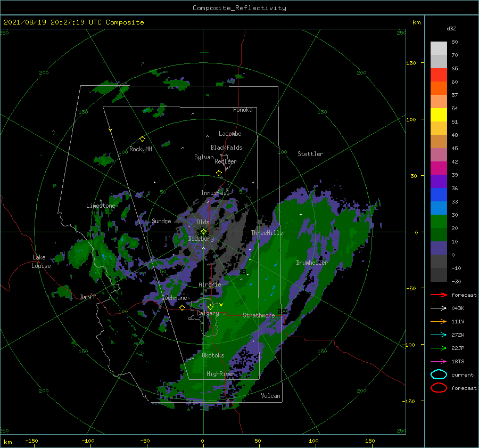Click the 04DK legend label

pyautogui.click(x=458, y=308)
